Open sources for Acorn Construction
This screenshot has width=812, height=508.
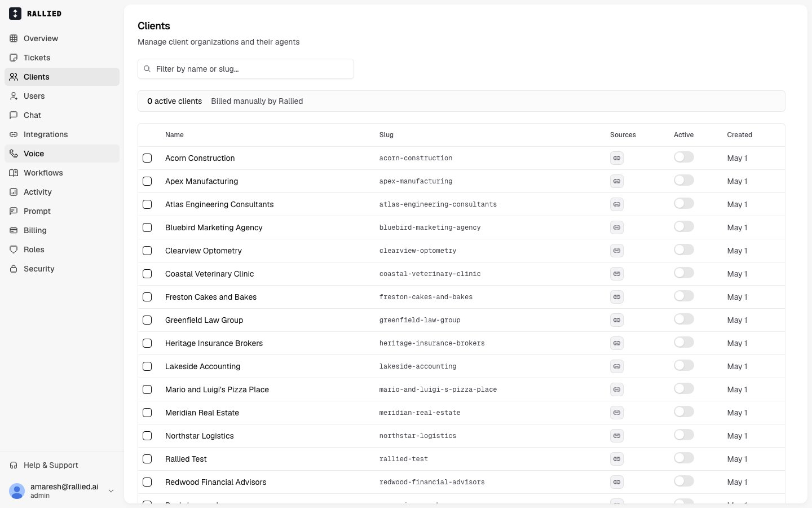[617, 158]
